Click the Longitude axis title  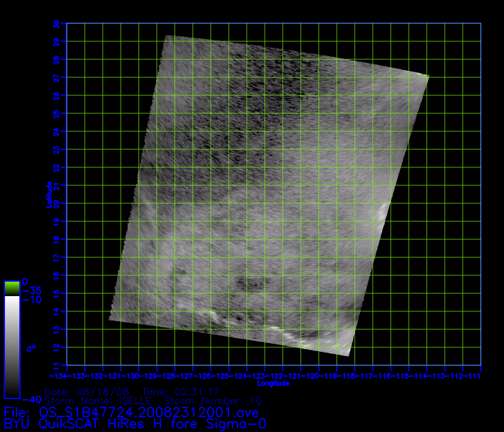tap(273, 384)
